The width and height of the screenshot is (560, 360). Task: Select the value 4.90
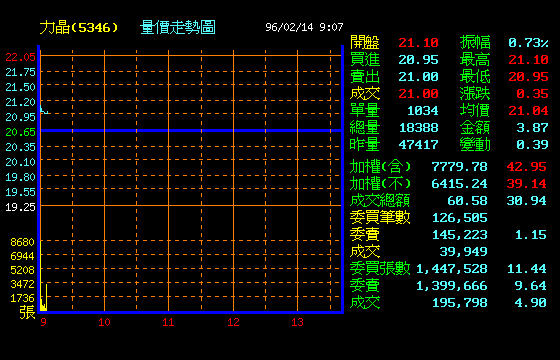pos(531,303)
